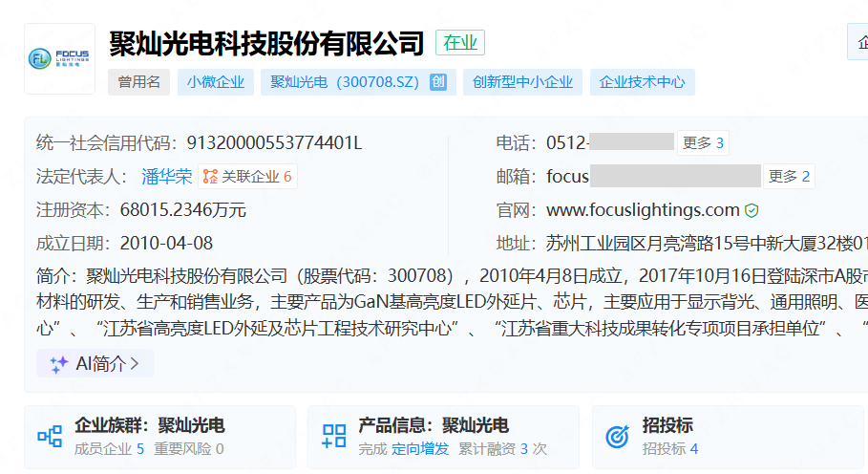The width and height of the screenshot is (868, 474).
Task: Open the AI简介 summary button
Action: click(95, 364)
